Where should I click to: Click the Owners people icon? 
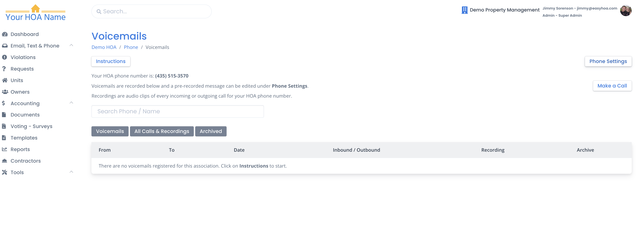pyautogui.click(x=5, y=92)
